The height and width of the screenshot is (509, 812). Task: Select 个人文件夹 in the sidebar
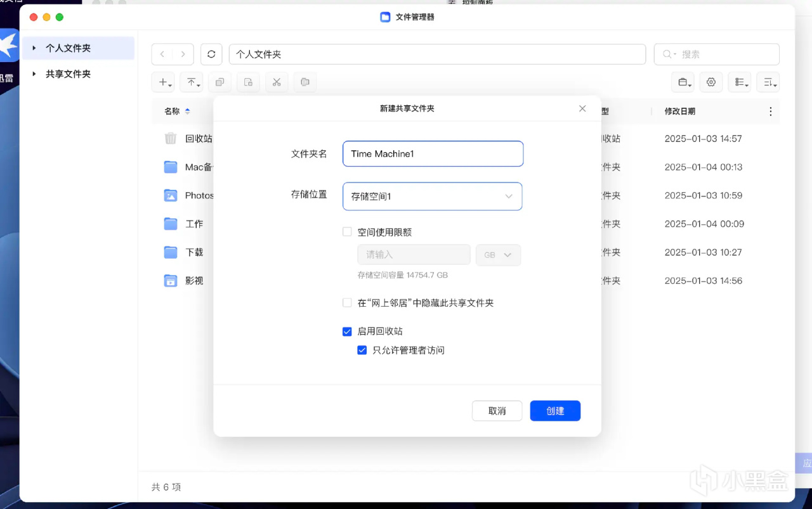[x=78, y=48]
